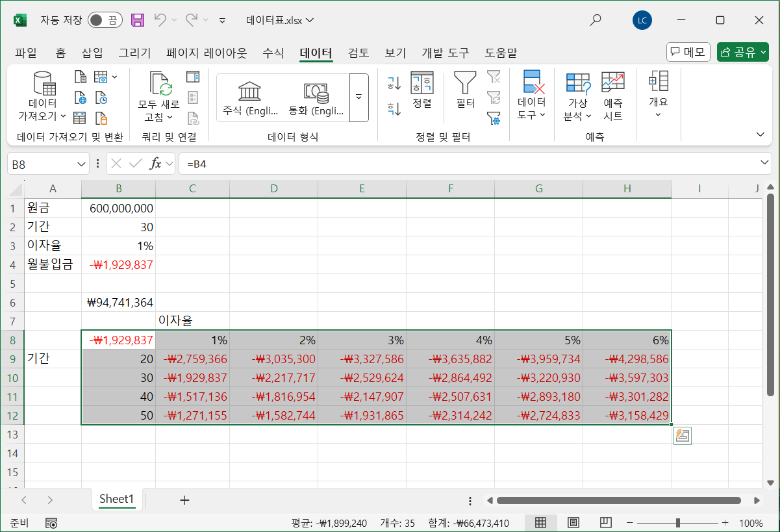Select cell H12 with -₩3,158,429
Image resolution: width=780 pixels, height=532 pixels.
pos(627,415)
